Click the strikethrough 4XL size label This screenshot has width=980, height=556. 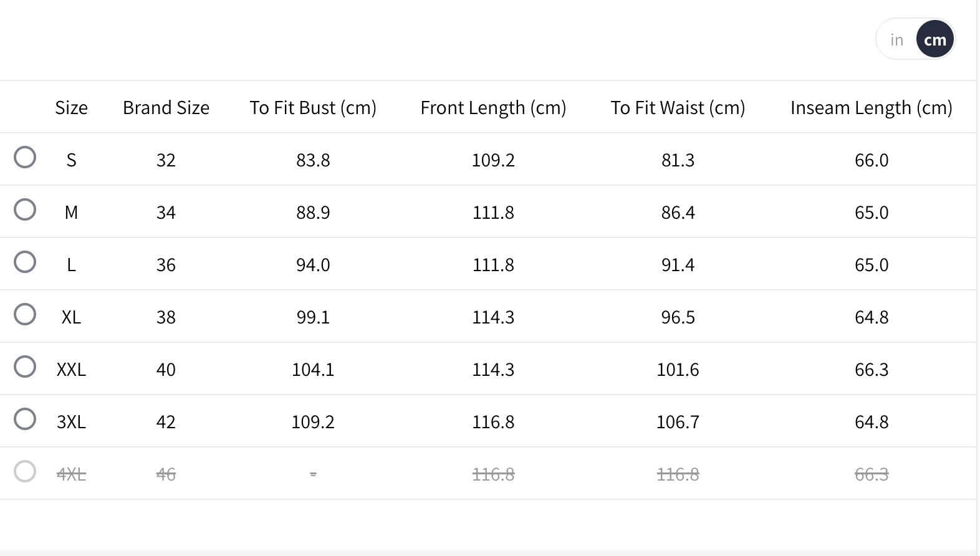71,474
